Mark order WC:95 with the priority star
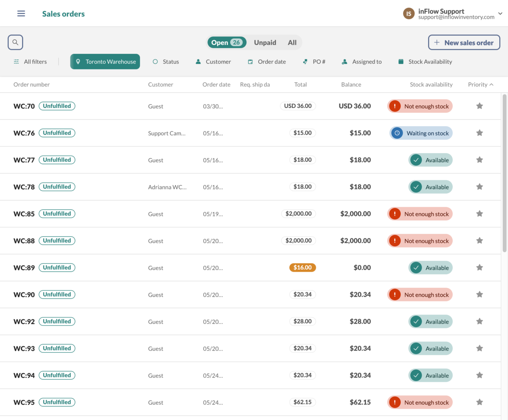508x420 pixels. (x=479, y=402)
